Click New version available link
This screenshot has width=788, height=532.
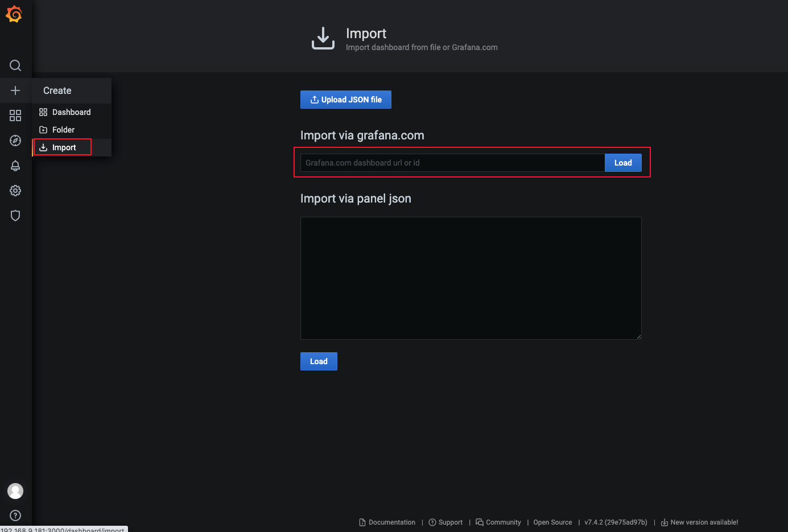click(699, 522)
